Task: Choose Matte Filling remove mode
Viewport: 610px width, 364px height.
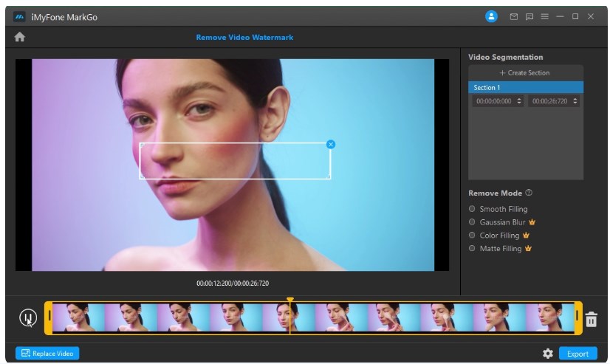Action: (x=473, y=248)
